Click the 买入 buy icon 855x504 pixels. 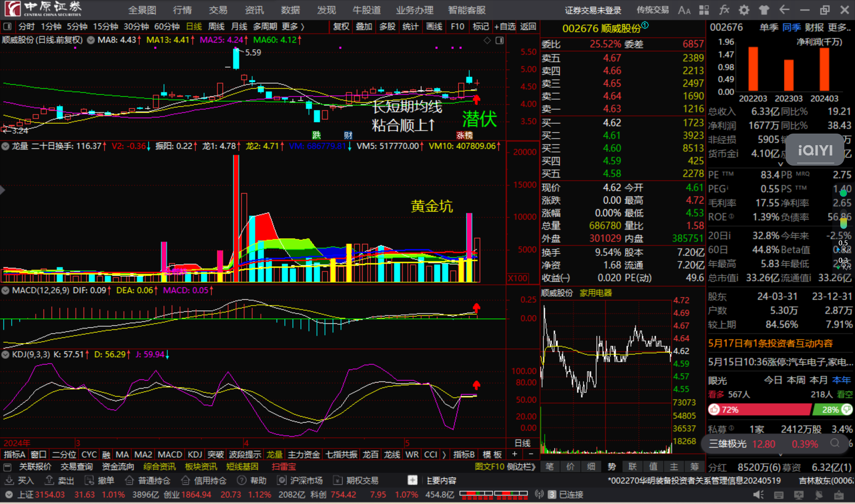9,480
